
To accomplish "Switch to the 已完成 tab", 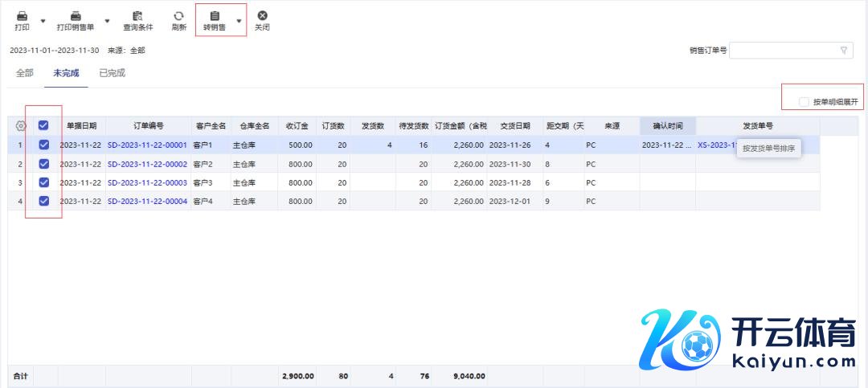I will click(x=112, y=73).
